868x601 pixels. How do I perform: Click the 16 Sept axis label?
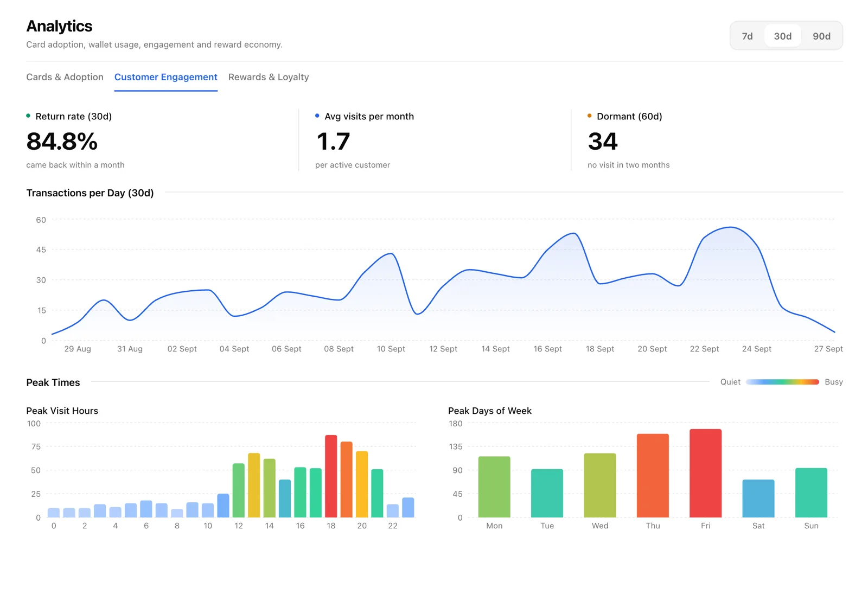pos(548,349)
